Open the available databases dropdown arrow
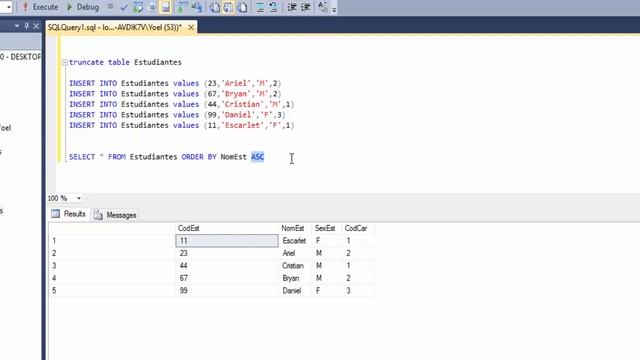This screenshot has height=360, width=640. (x=9, y=7)
